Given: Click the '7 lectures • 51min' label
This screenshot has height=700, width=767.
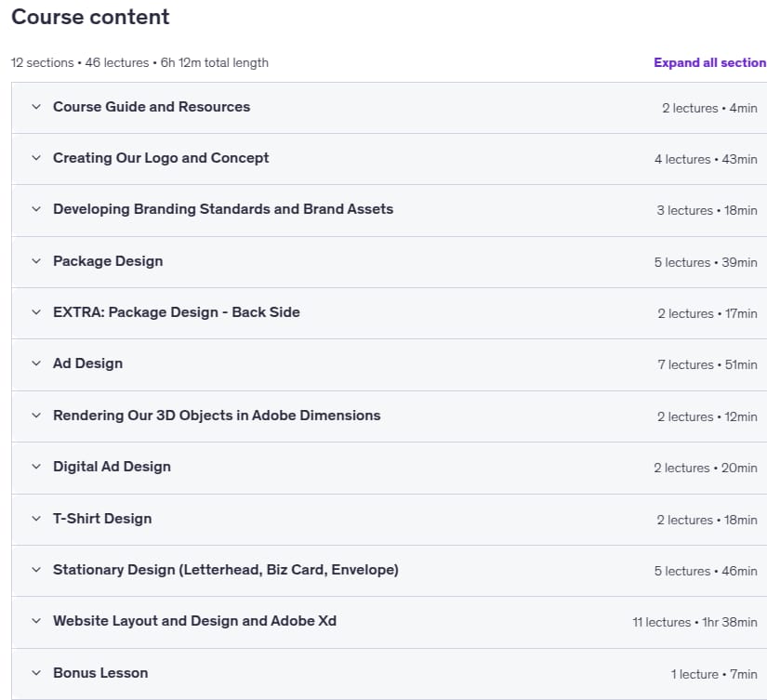Looking at the screenshot, I should point(707,364).
